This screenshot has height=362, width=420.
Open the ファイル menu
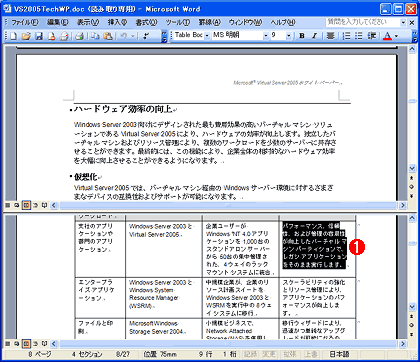pos(25,22)
